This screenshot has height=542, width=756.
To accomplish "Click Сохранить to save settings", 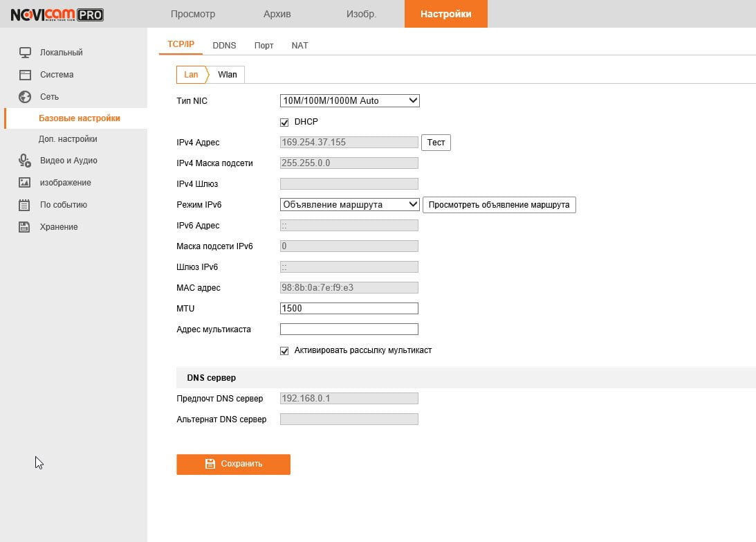I will click(x=233, y=464).
